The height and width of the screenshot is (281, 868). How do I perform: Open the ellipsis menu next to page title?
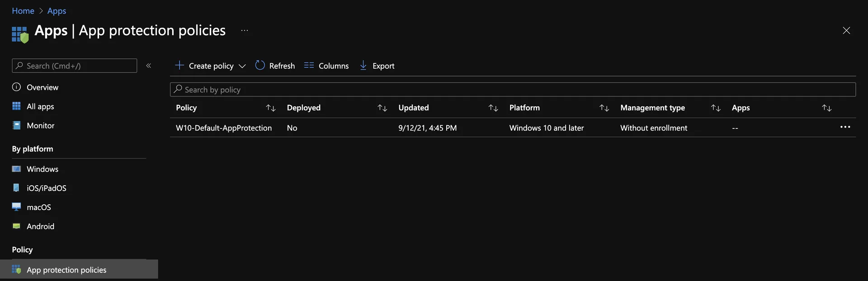click(x=245, y=30)
